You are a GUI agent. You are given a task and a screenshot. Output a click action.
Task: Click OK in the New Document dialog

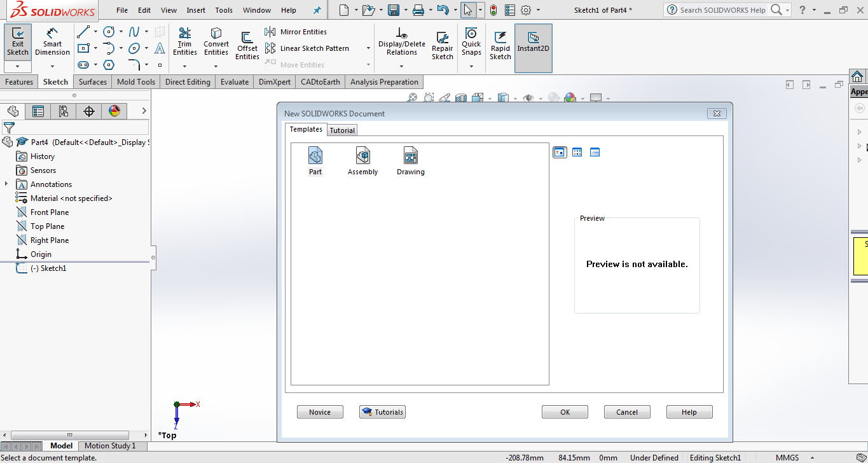[565, 412]
